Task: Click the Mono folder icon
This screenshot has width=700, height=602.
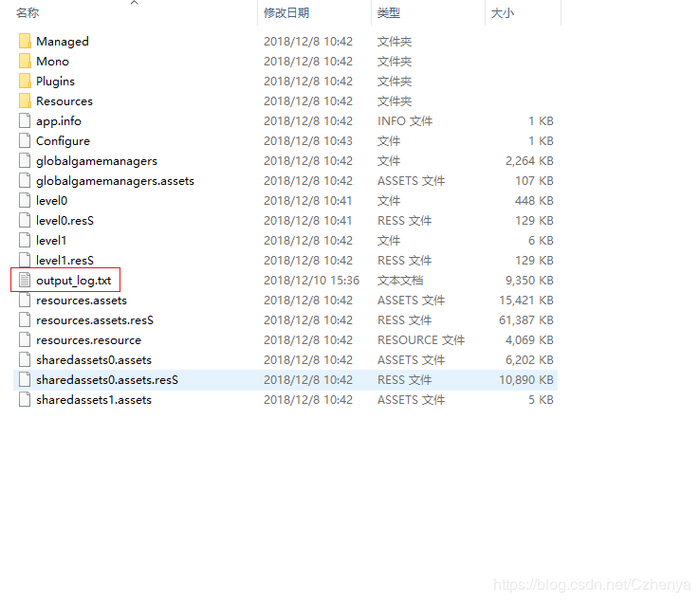Action: (25, 61)
